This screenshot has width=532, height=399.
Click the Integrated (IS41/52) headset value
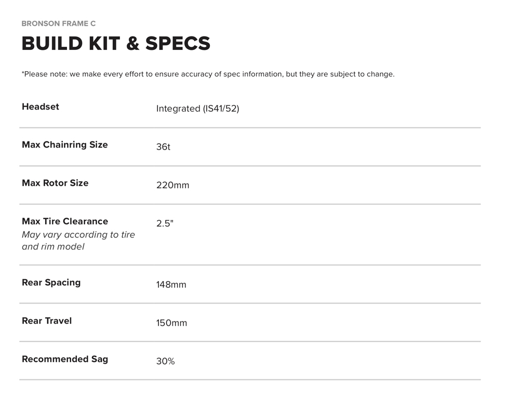(197, 109)
